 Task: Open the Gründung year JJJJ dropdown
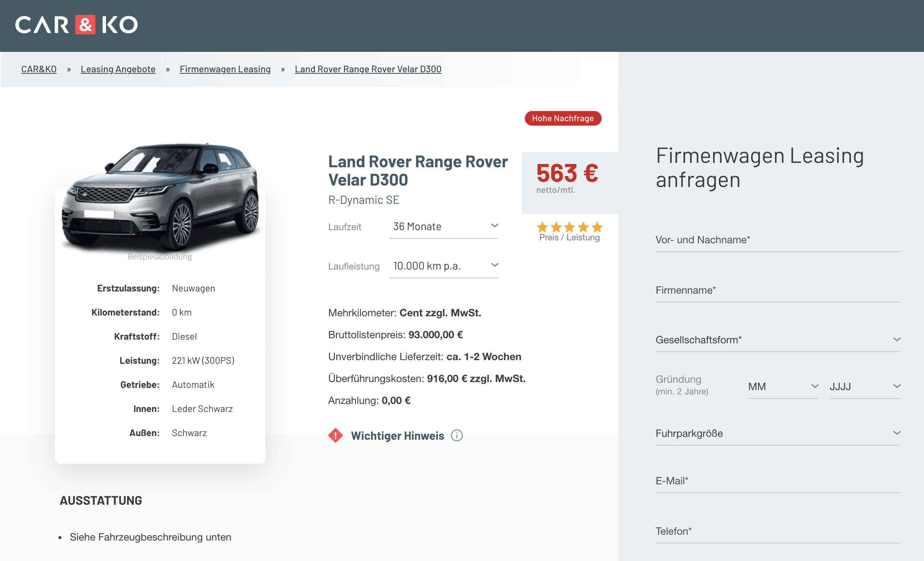click(865, 386)
